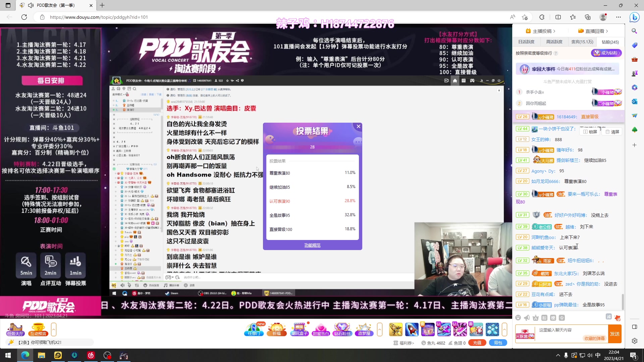Open the tab actions menu button
The height and width of the screenshot is (362, 644).
click(8, 5)
